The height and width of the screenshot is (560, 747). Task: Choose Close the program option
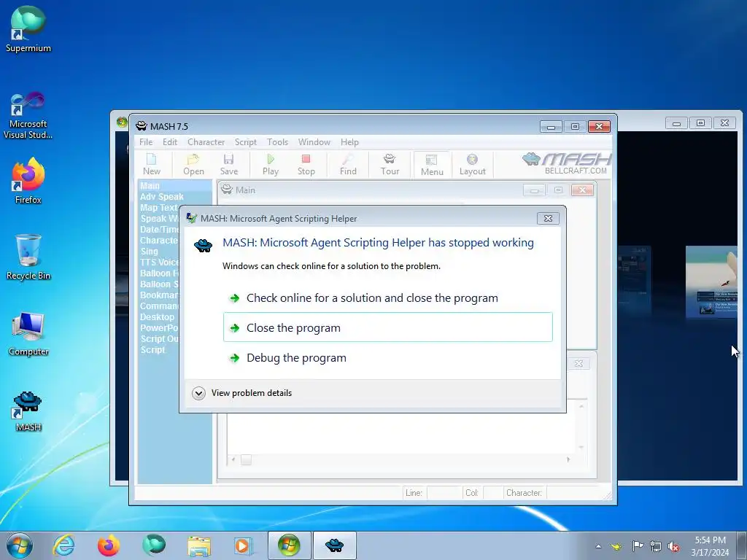(388, 327)
